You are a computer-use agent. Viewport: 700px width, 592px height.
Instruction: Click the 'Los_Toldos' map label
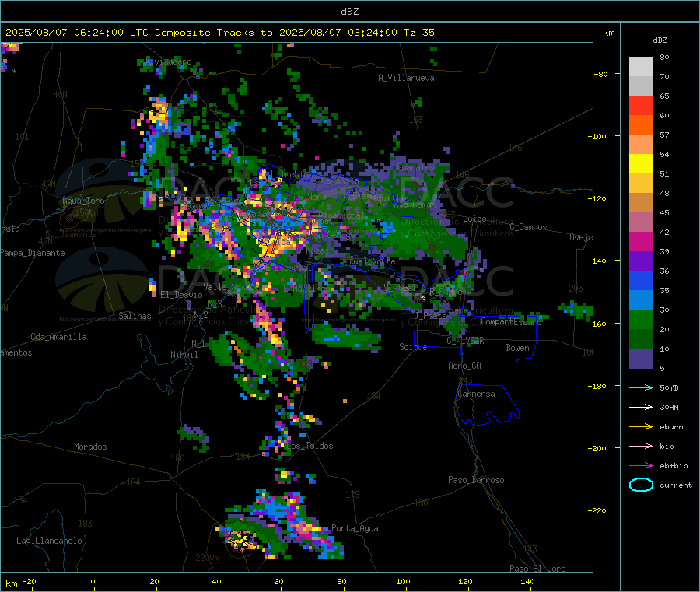[310, 446]
